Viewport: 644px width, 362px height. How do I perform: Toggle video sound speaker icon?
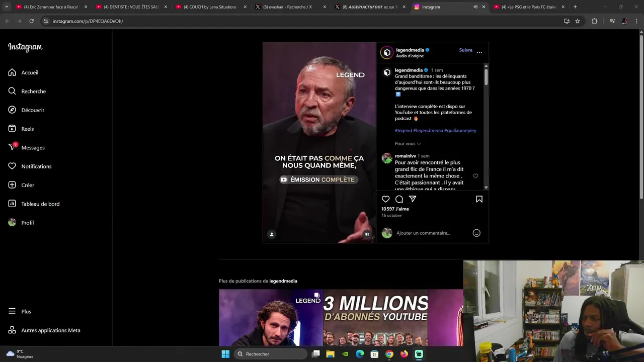367,234
